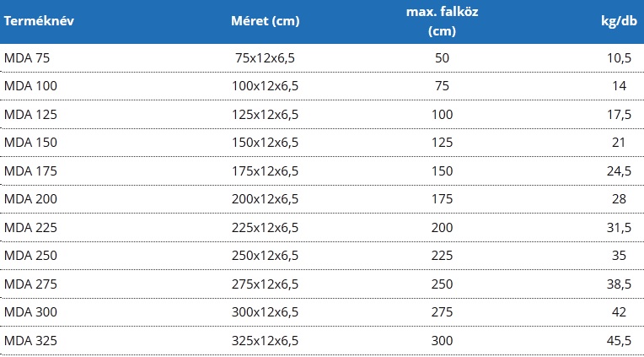Click the 175x12x6,5 size cell

click(265, 170)
